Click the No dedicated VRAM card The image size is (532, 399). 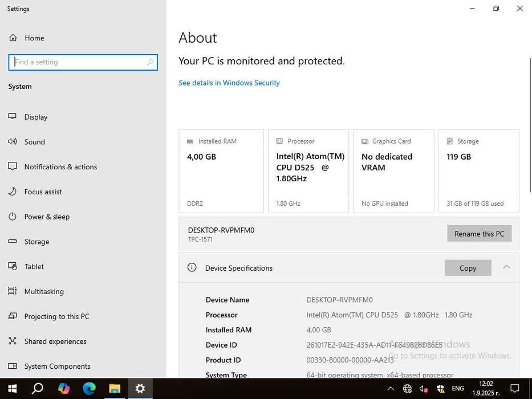coord(393,172)
